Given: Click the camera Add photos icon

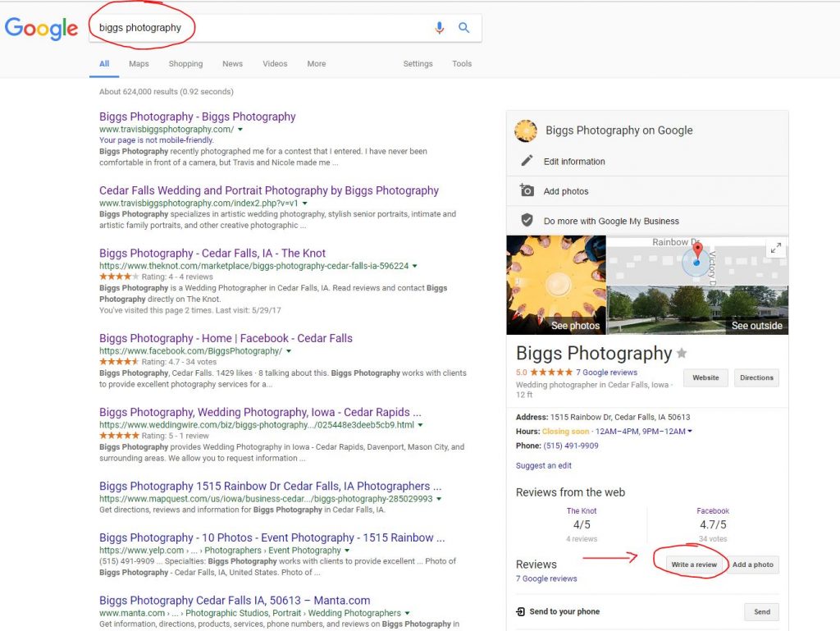Looking at the screenshot, I should pyautogui.click(x=527, y=190).
